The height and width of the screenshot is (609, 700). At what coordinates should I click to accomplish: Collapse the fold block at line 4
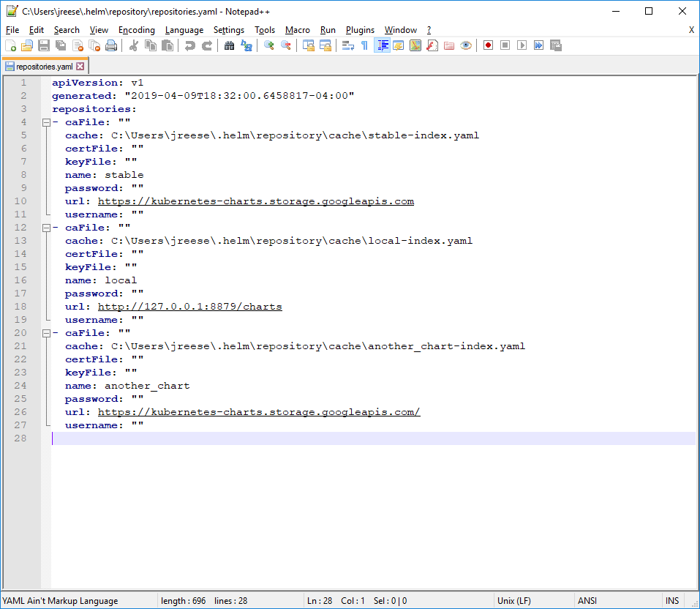click(46, 122)
